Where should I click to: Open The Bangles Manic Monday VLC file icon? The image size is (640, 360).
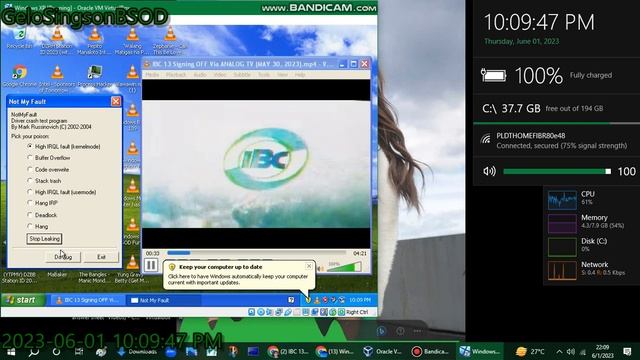pos(93,278)
